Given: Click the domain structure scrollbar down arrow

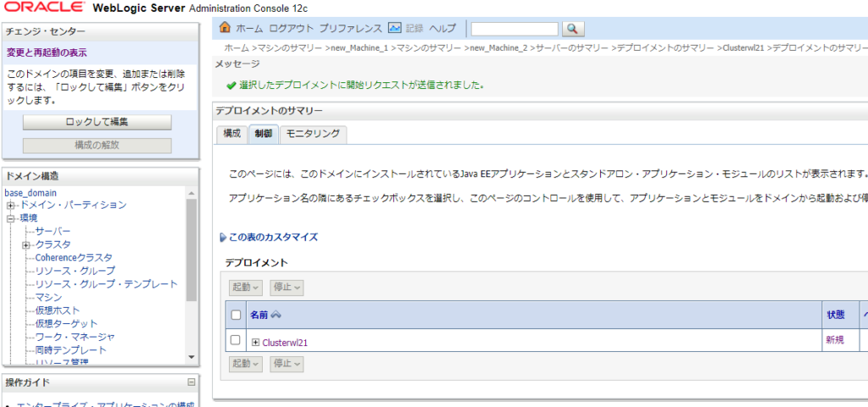Looking at the screenshot, I should [x=192, y=357].
